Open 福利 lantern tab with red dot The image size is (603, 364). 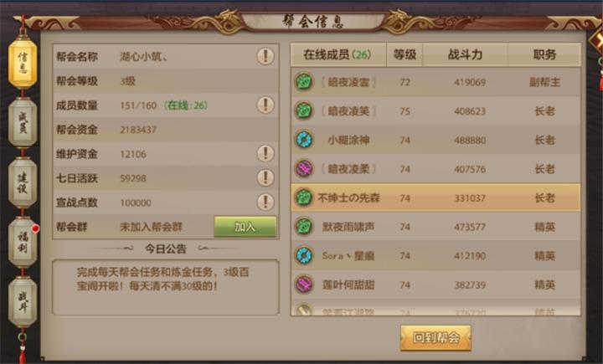tap(23, 242)
